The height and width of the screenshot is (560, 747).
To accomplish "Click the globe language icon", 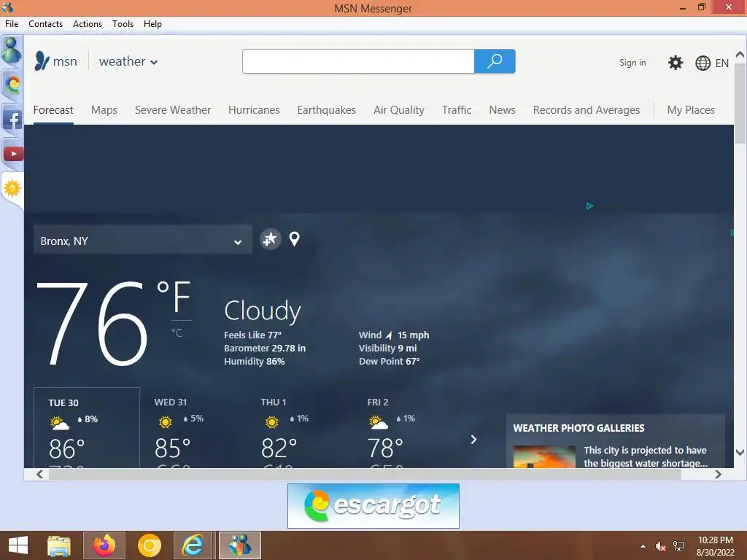I will click(703, 63).
